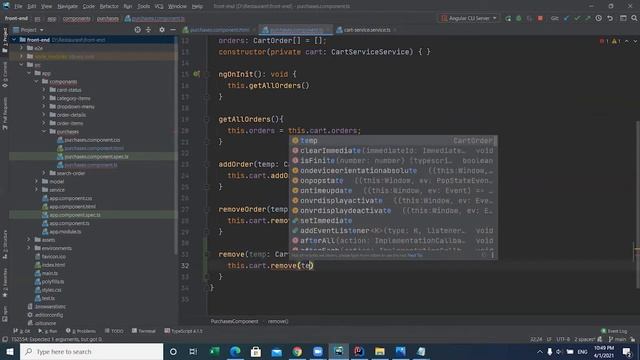
Task: Expand the card-status folder
Action: [x=44, y=90]
